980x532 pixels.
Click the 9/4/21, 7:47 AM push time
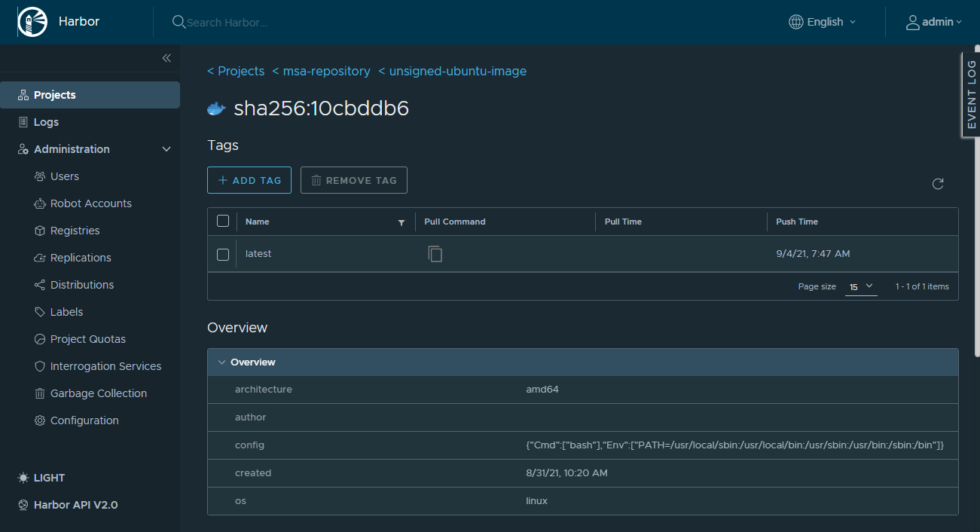[813, 254]
